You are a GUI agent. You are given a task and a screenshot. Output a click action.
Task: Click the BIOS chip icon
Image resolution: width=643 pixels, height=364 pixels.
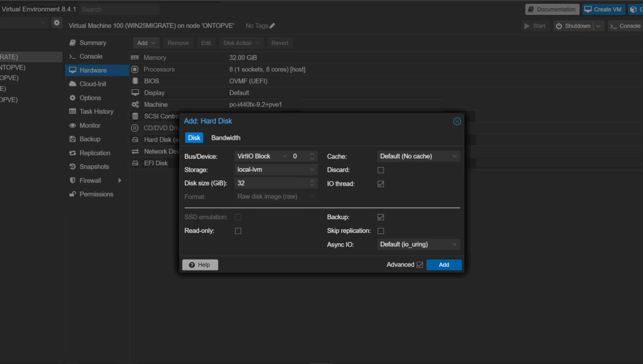pyautogui.click(x=135, y=81)
